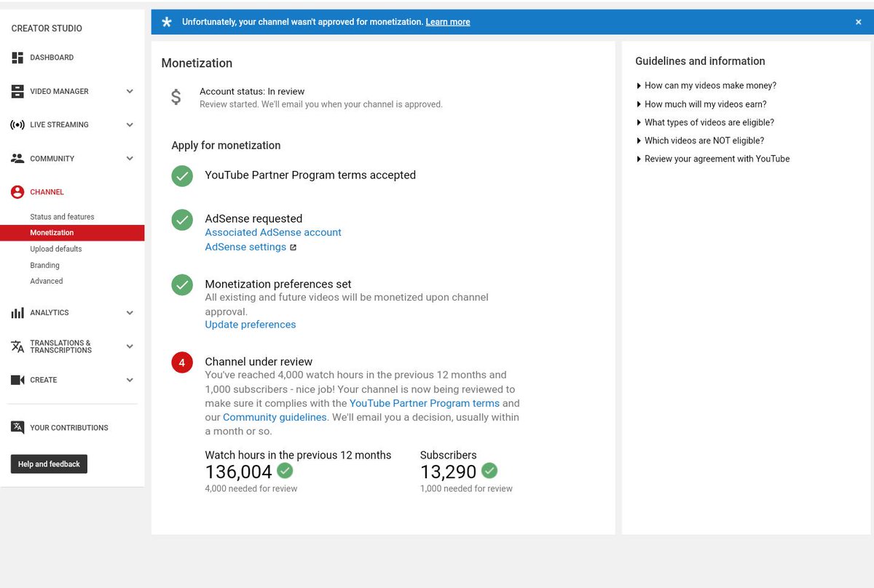Click the green check beside Monetization preferences set
The height and width of the screenshot is (588, 874).
point(182,285)
